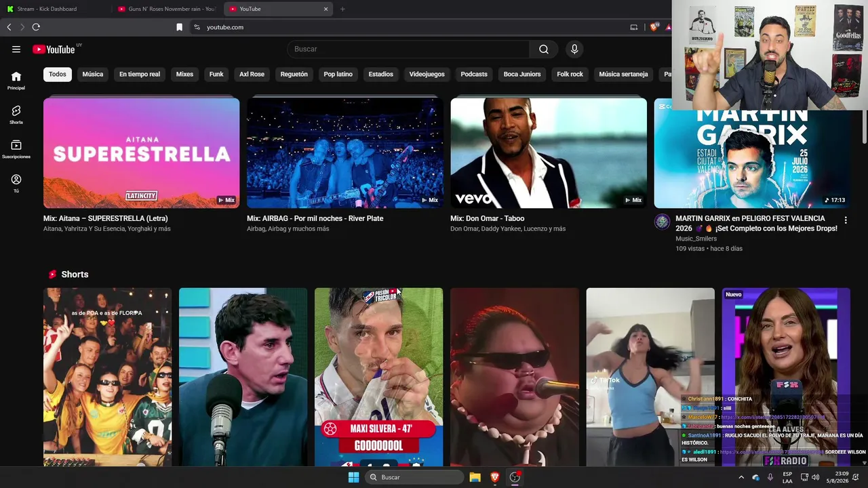Switch input language ESP LAA indicator
This screenshot has height=488, width=868.
pos(787,477)
